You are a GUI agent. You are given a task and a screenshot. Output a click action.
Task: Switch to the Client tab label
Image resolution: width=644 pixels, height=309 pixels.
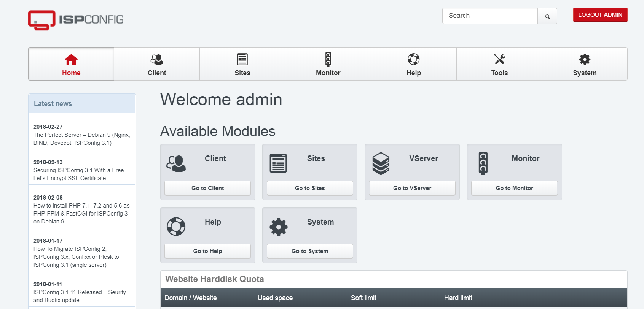click(157, 73)
